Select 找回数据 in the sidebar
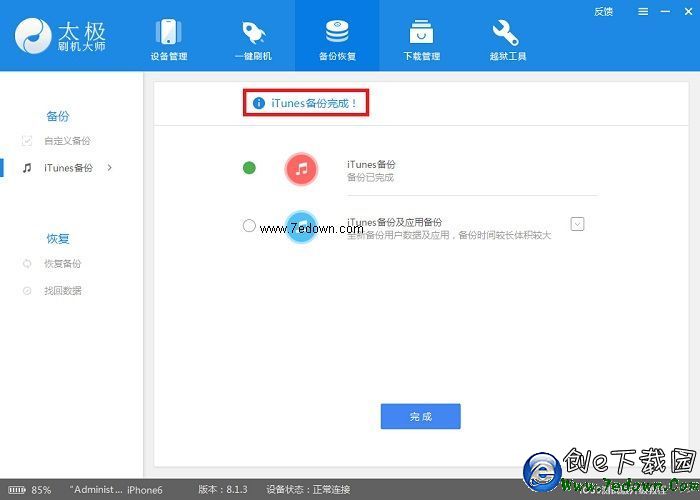The width and height of the screenshot is (700, 500). pyautogui.click(x=62, y=291)
